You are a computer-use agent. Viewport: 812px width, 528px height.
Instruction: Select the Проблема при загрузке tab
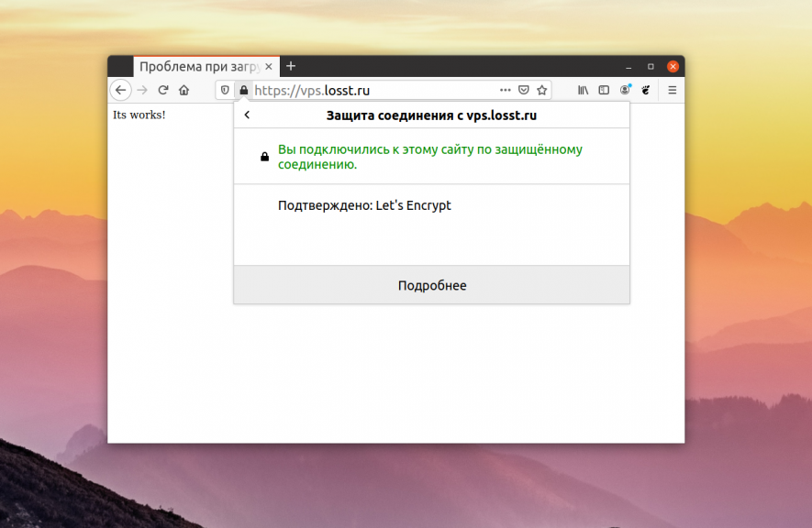click(197, 67)
